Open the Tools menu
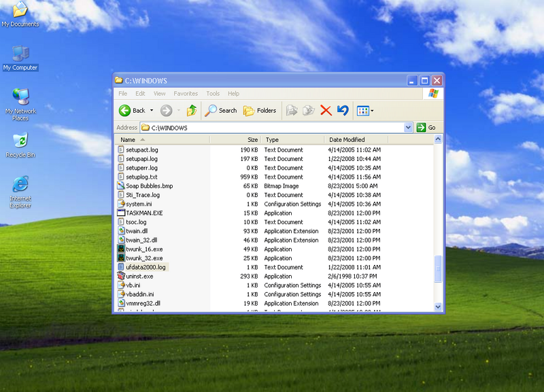 (213, 94)
